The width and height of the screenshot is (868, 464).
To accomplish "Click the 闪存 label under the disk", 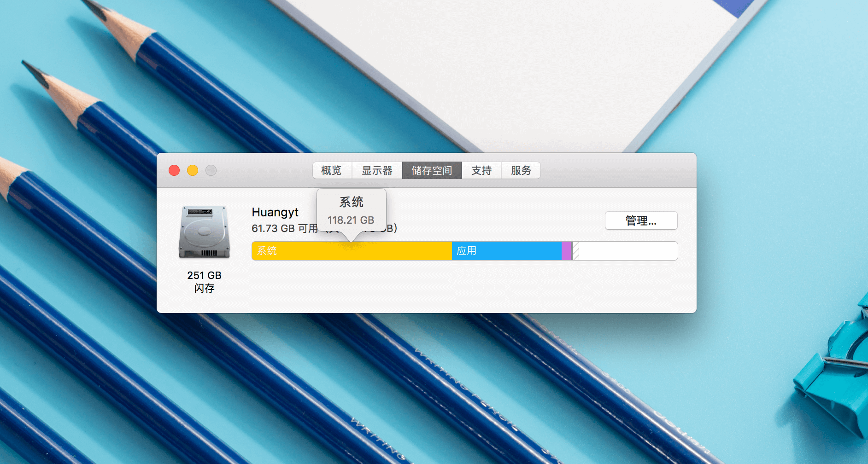I will (x=204, y=288).
